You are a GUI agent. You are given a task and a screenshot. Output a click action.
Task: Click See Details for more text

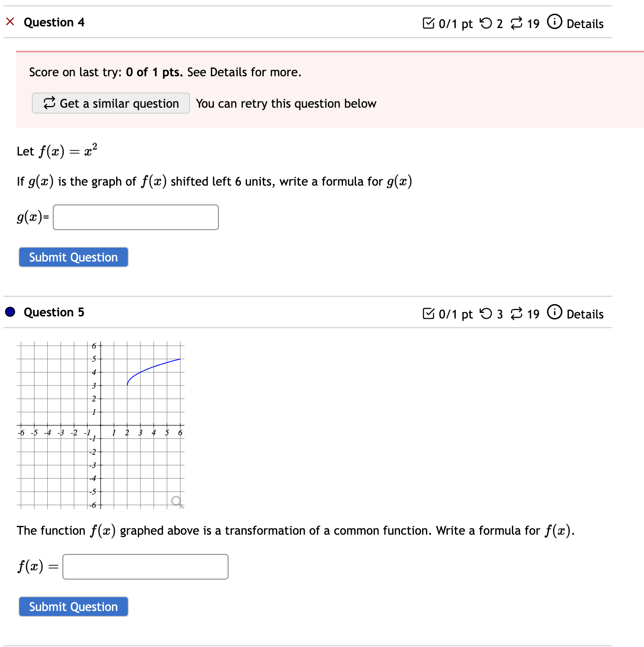pyautogui.click(x=243, y=72)
